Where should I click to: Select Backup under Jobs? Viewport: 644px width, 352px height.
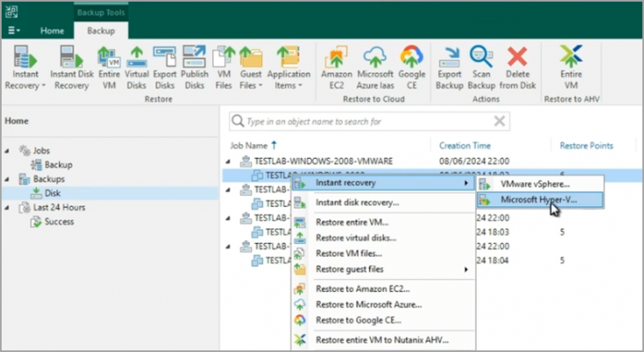(x=58, y=165)
